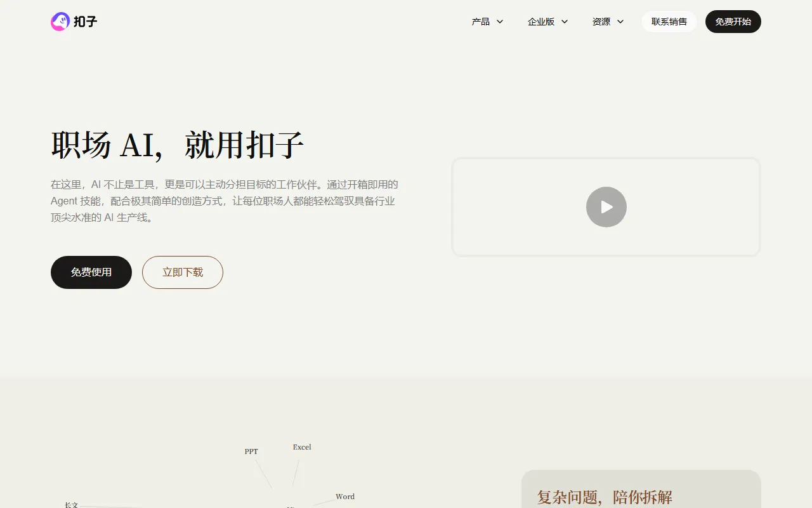The width and height of the screenshot is (812, 508).
Task: Click the PPT node label
Action: coord(251,451)
